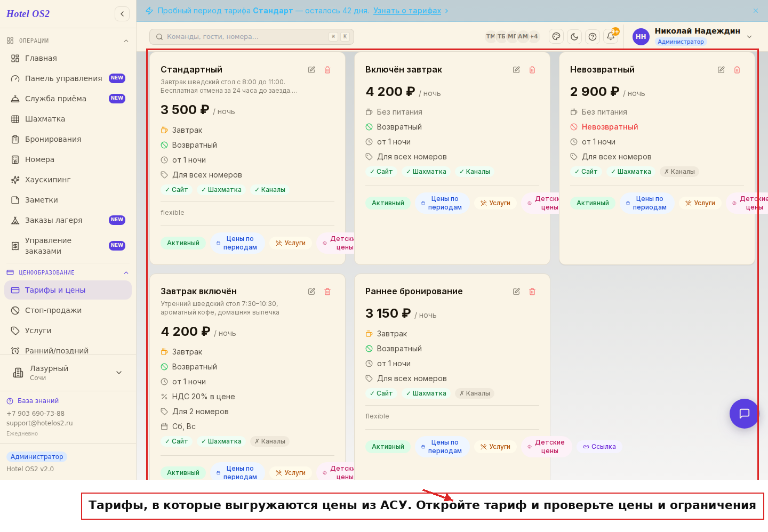Edit the Завтрак включён tariff with the pencil icon
Viewport: 768px width, 532px height.
[311, 292]
